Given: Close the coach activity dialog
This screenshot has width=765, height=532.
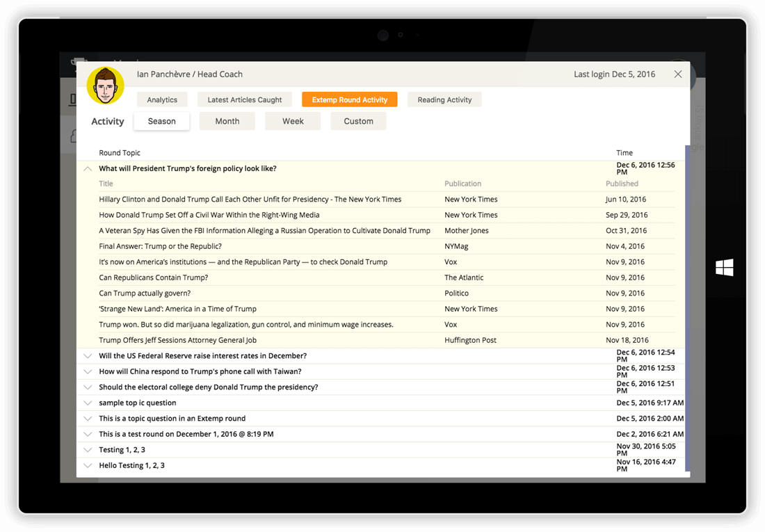Looking at the screenshot, I should coord(678,74).
